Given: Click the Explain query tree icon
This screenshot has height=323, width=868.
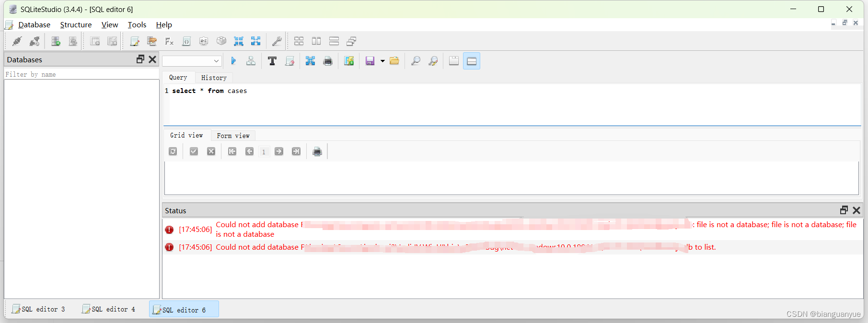Looking at the screenshot, I should [x=251, y=61].
